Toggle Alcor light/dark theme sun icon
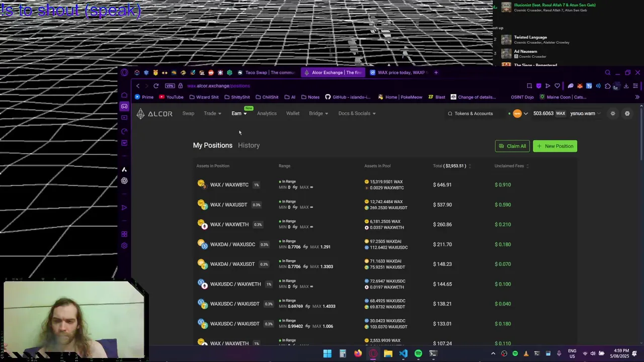The image size is (644, 362). point(613,114)
